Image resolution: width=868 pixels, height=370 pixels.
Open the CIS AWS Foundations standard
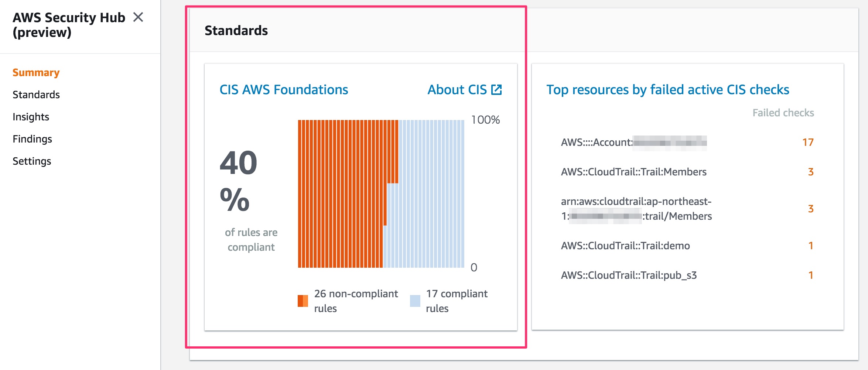pyautogui.click(x=283, y=89)
